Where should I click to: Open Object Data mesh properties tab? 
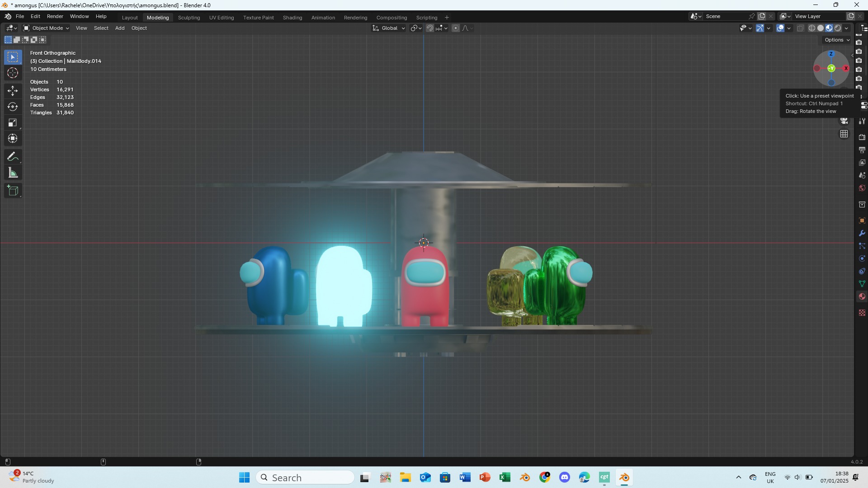coord(862,284)
